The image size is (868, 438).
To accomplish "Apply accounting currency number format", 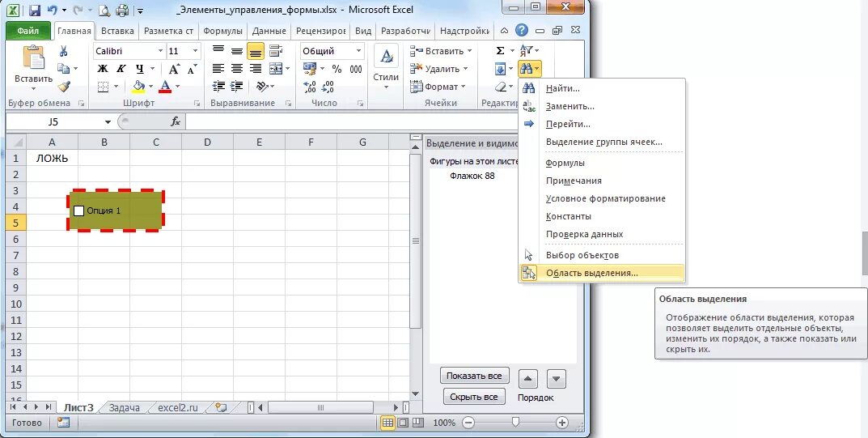I will [x=310, y=69].
